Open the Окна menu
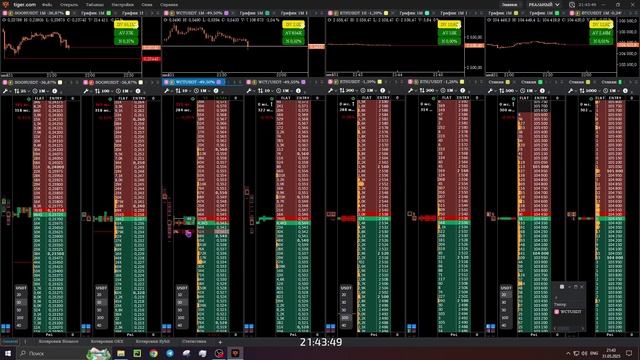 (147, 5)
